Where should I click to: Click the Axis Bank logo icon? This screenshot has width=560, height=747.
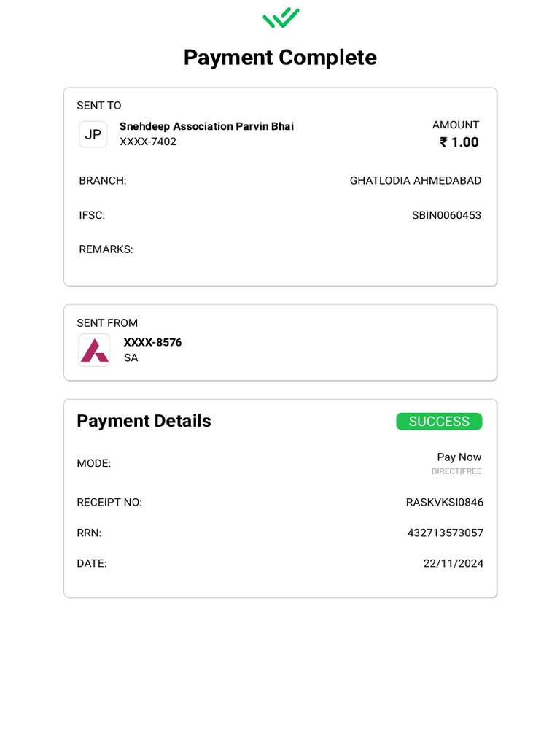click(94, 350)
